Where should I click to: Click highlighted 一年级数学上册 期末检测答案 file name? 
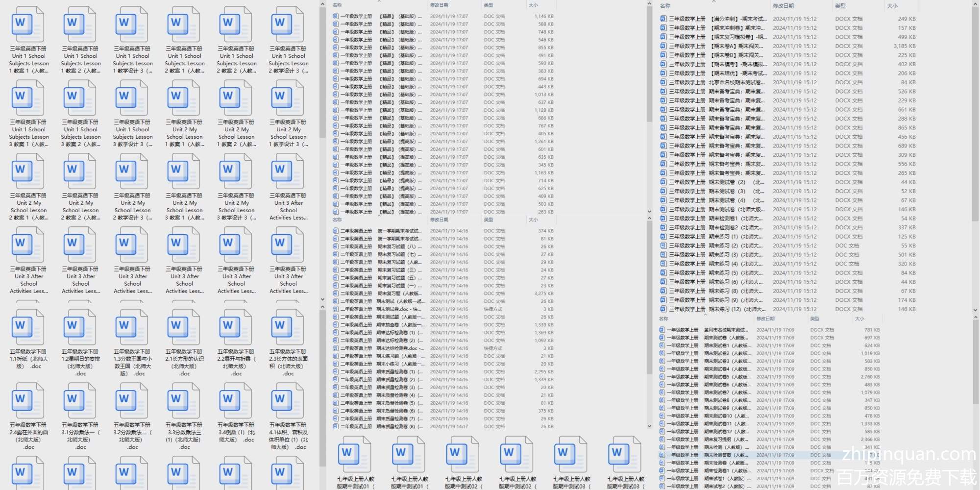(x=707, y=455)
